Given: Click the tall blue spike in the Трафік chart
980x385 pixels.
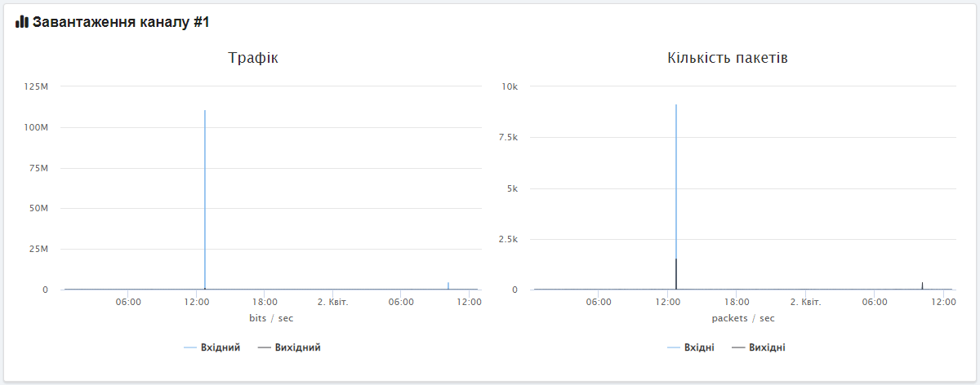Looking at the screenshot, I should (x=205, y=196).
